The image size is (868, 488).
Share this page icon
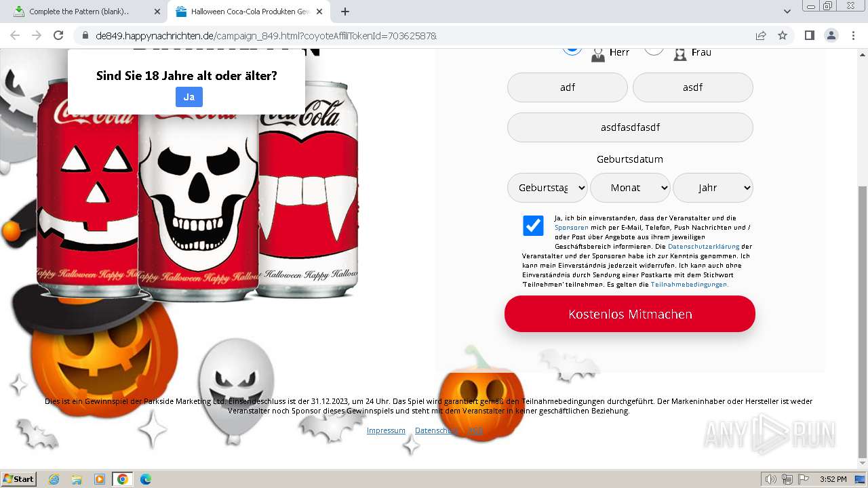(x=761, y=35)
